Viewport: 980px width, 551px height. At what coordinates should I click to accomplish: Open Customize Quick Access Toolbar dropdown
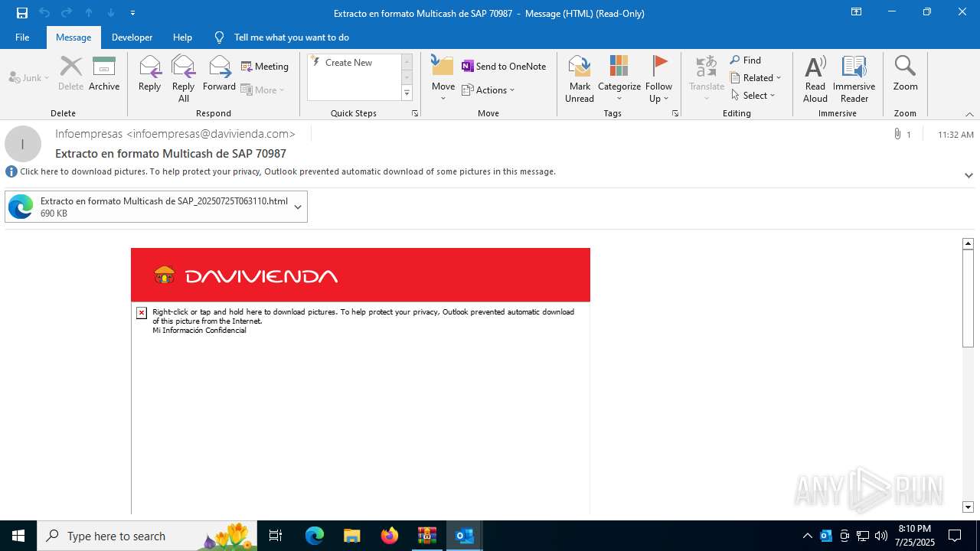pos(132,13)
